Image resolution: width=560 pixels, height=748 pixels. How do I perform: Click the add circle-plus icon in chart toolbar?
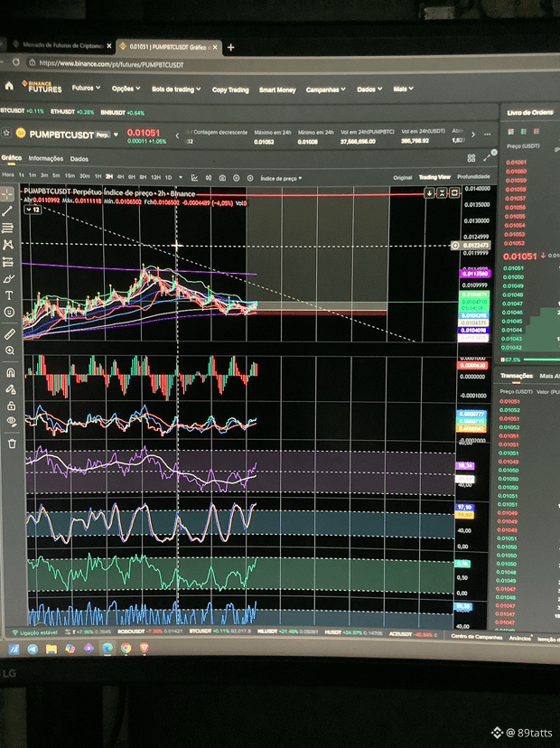tap(236, 177)
